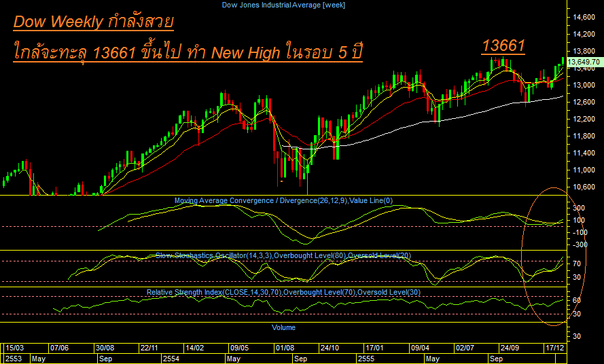Select the Relative Strength Index indicator label
The height and width of the screenshot is (364, 604).
point(283,293)
